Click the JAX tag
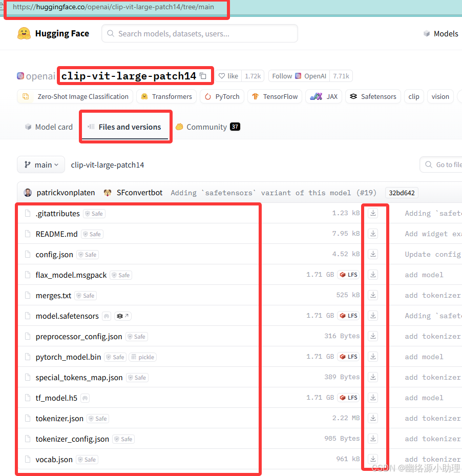462x476 pixels. [324, 96]
